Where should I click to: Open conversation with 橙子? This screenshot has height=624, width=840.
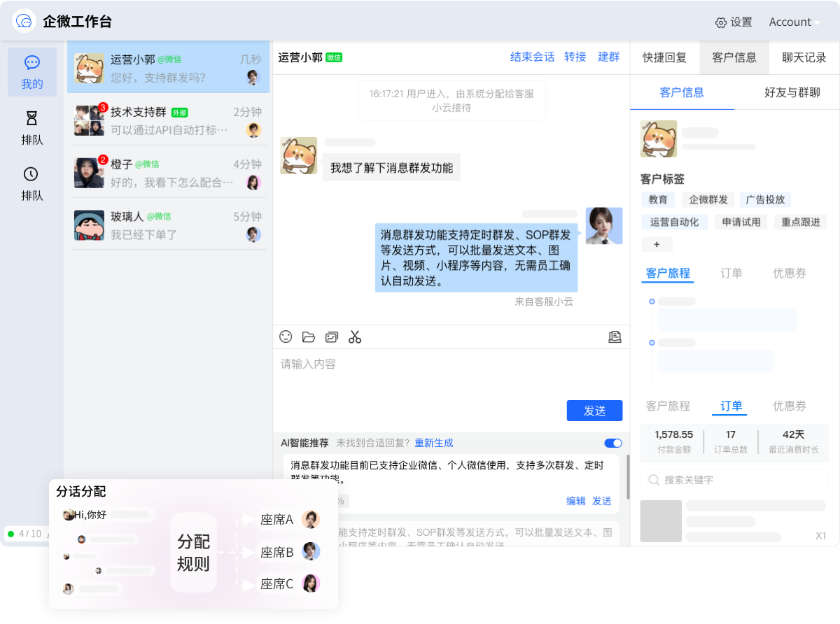(168, 172)
